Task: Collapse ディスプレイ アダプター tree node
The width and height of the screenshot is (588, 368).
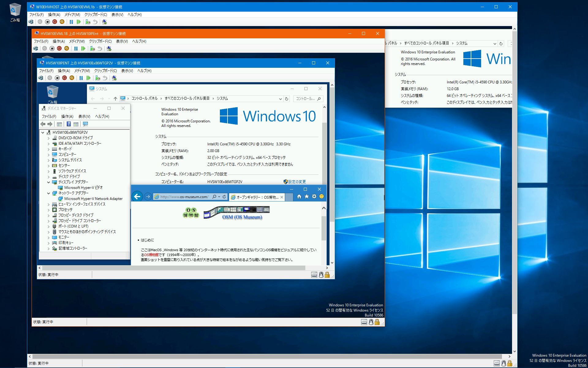Action: pos(48,182)
